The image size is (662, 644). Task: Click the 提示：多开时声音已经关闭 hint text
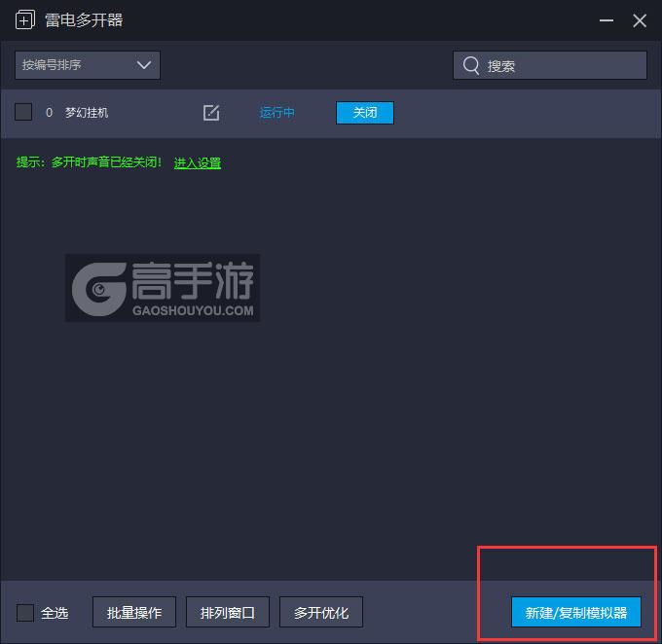[89, 162]
